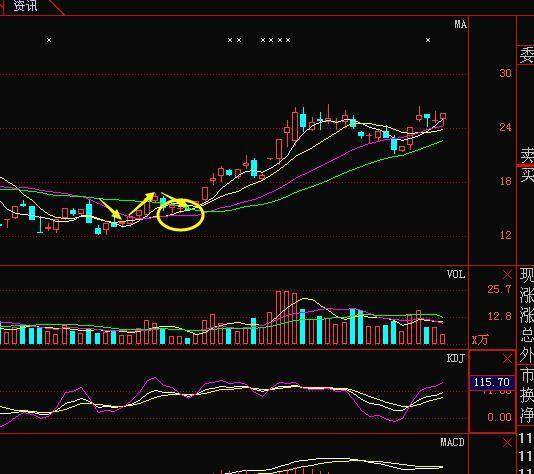Click the 24 price level on axis

(505, 127)
